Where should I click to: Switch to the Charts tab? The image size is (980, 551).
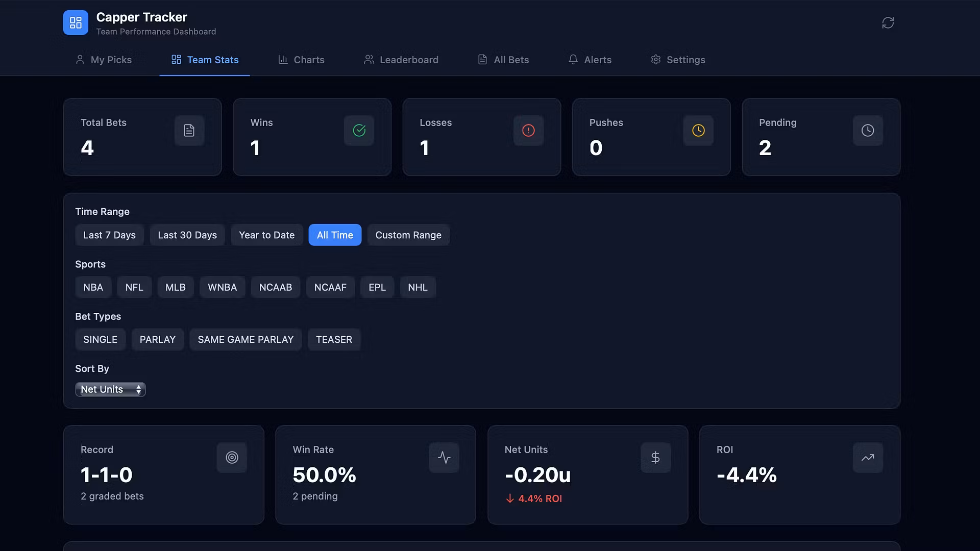coord(301,60)
